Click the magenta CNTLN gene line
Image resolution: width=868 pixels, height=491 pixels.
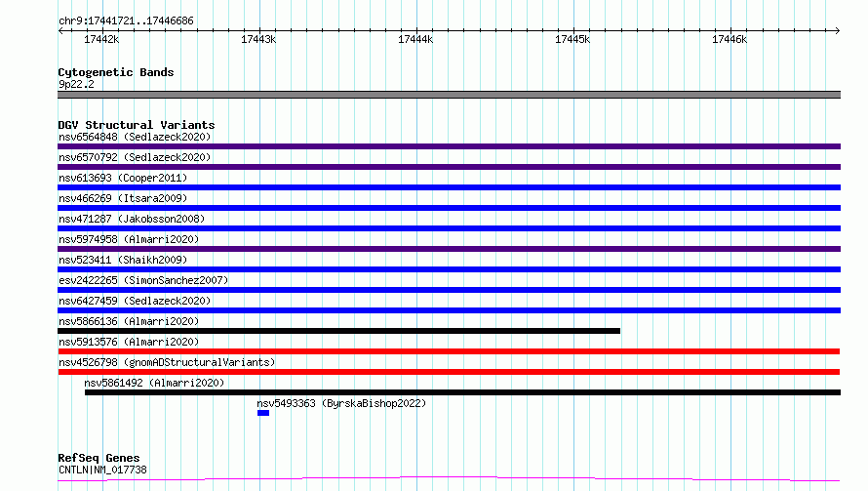coord(449,479)
